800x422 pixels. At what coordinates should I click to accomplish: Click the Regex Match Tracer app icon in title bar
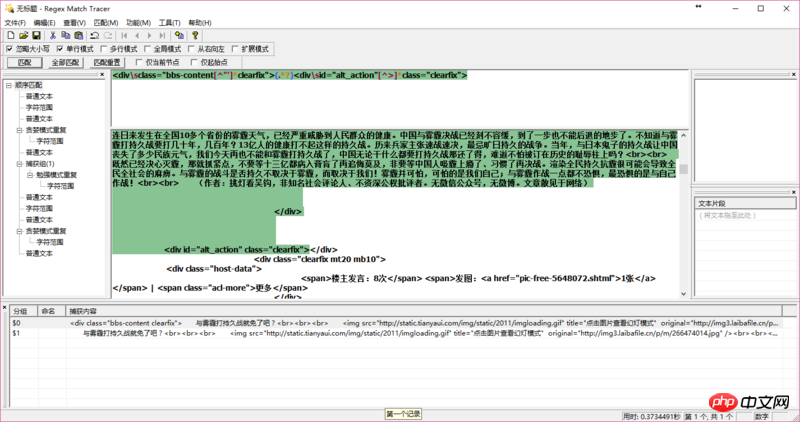point(9,8)
